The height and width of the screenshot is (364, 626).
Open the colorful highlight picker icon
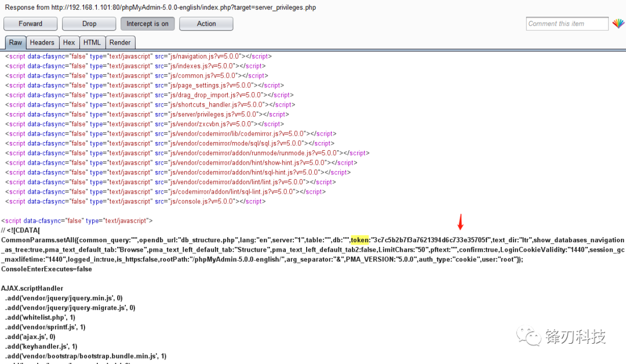click(618, 24)
